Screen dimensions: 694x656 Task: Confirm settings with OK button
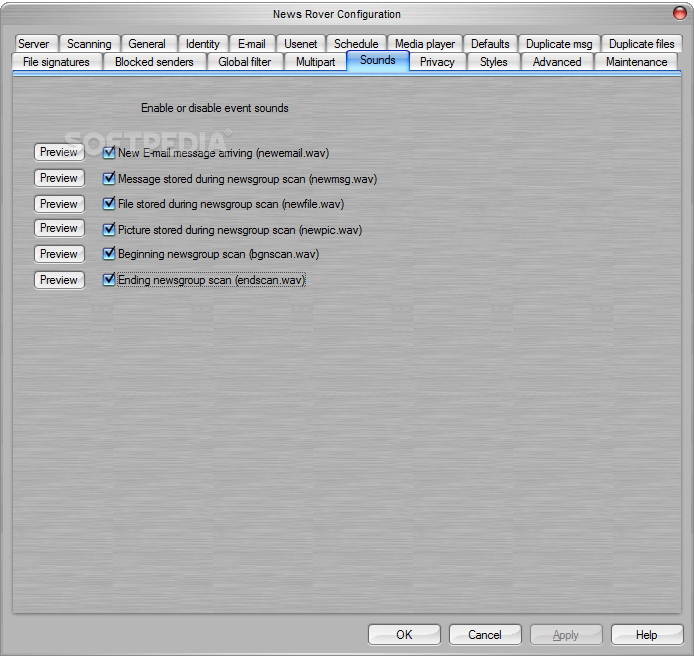click(404, 635)
